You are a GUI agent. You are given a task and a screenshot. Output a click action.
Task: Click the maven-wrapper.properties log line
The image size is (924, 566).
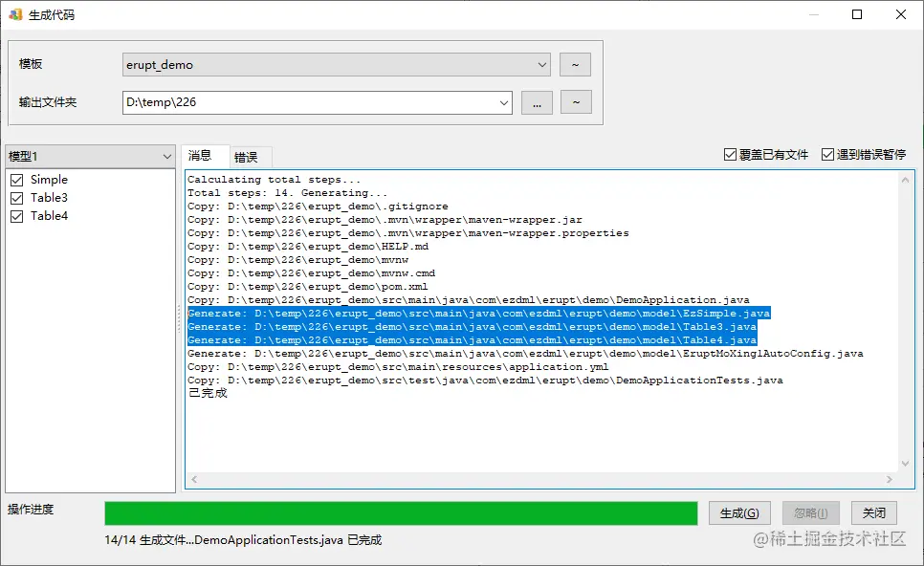coord(408,233)
